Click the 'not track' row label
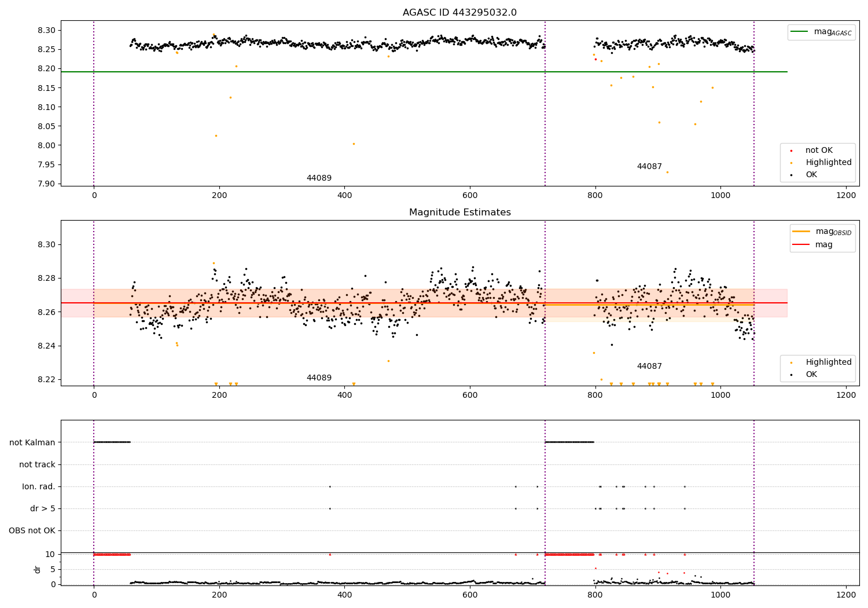The width and height of the screenshot is (868, 608). pyautogui.click(x=37, y=464)
